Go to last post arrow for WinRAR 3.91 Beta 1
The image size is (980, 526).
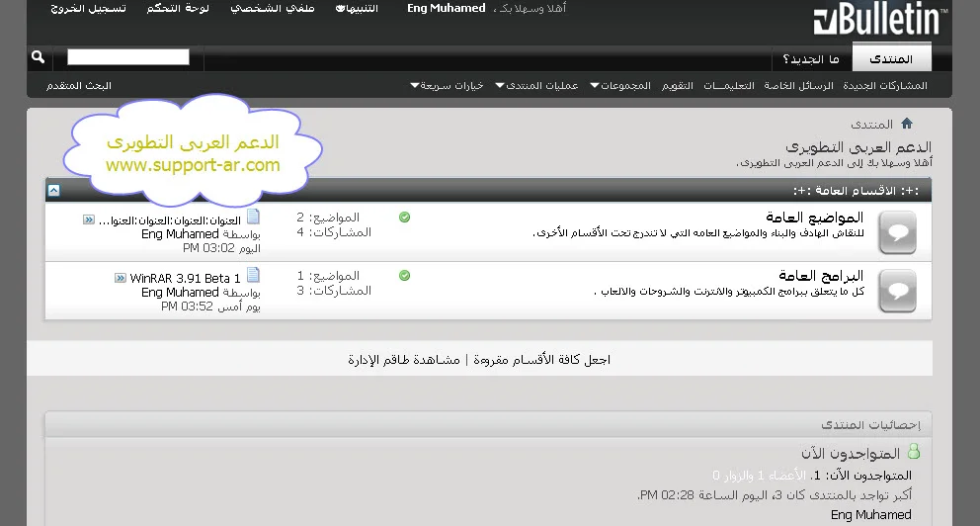(121, 279)
